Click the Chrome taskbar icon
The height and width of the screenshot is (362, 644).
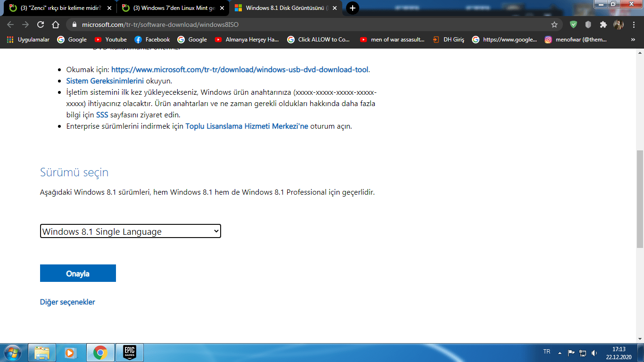pyautogui.click(x=100, y=353)
